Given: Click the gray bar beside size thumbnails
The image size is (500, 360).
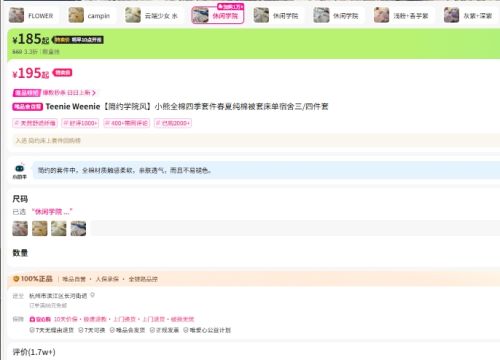Looking at the screenshot, I should [295, 228].
